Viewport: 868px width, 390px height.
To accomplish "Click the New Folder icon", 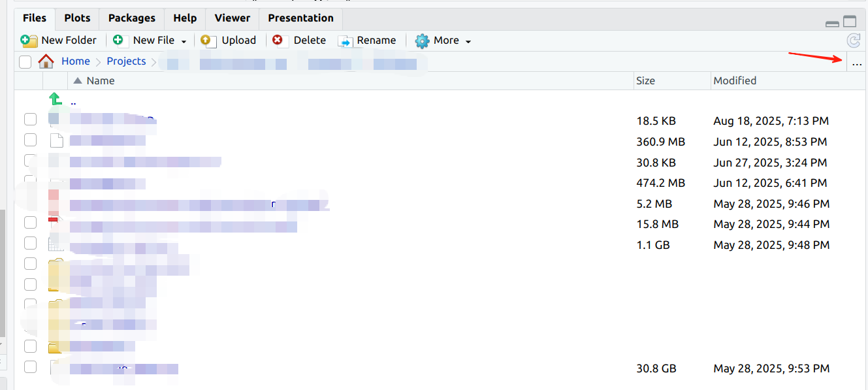I will click(x=29, y=41).
